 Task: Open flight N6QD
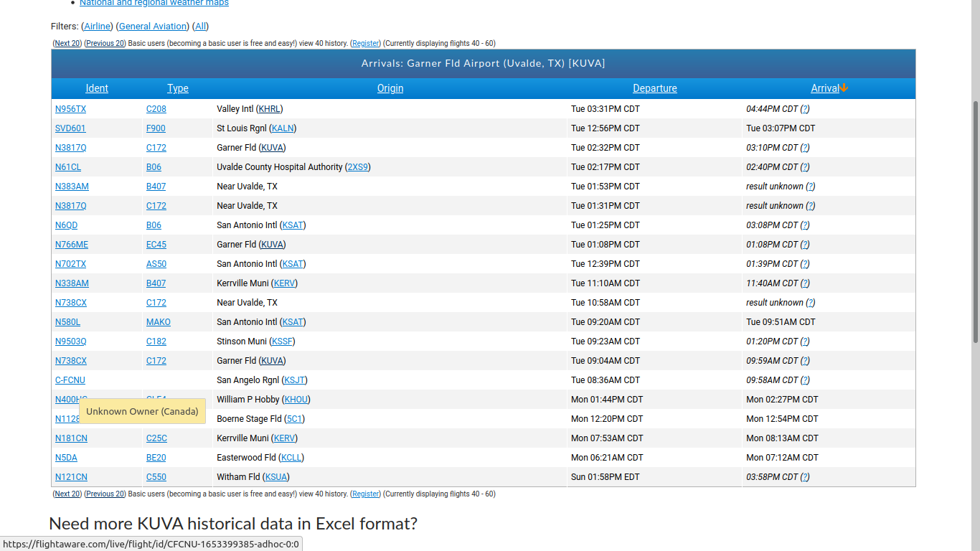click(x=66, y=225)
